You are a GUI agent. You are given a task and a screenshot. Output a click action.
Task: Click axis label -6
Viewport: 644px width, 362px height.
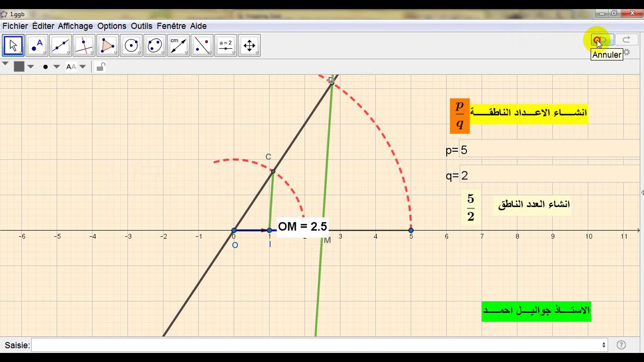[x=22, y=236]
